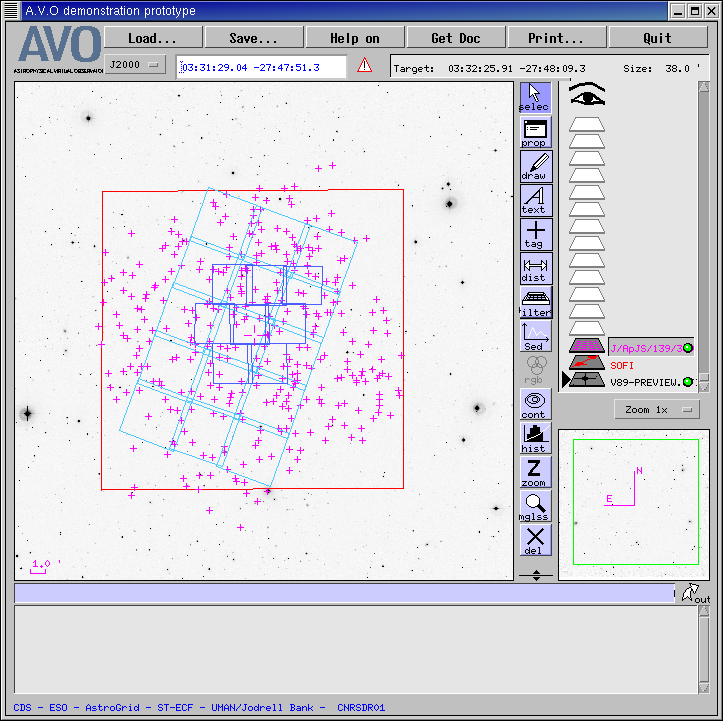Open the hist histogram tool

[535, 438]
